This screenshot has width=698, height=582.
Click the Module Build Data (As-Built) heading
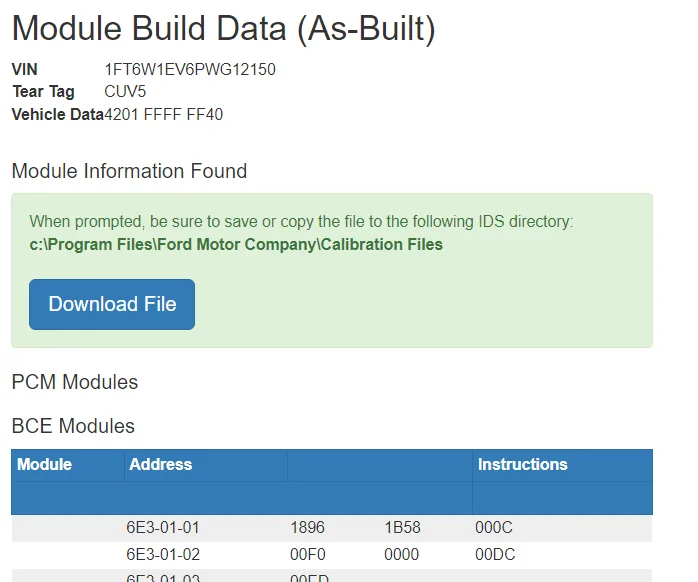point(223,29)
